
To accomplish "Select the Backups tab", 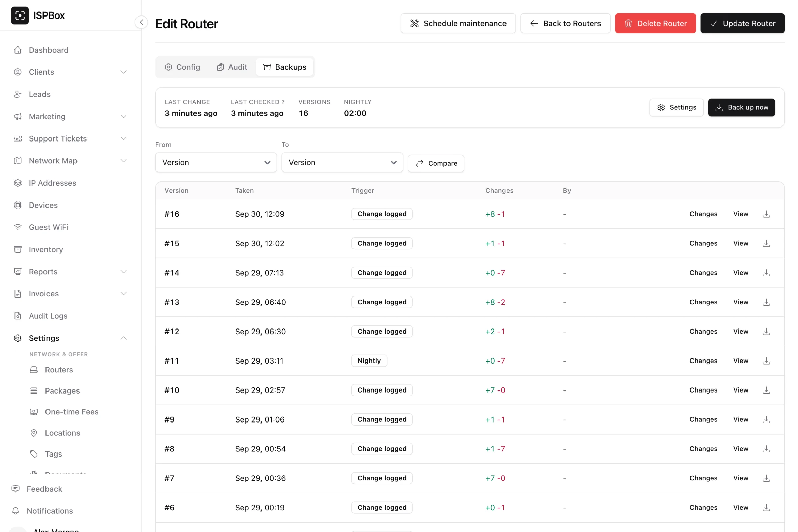I will [285, 67].
